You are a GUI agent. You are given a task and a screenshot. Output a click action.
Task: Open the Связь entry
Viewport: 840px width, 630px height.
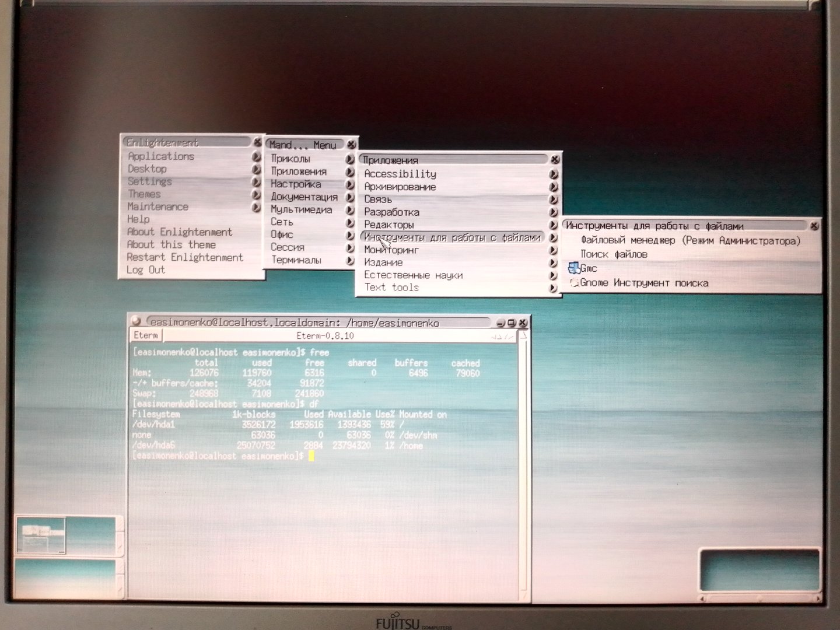[378, 199]
